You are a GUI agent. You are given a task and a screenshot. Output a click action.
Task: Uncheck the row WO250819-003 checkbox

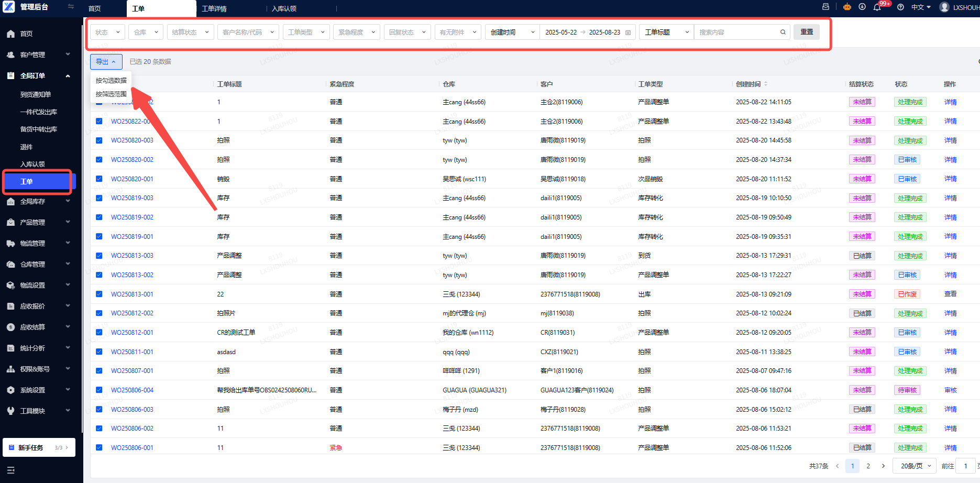(x=99, y=198)
